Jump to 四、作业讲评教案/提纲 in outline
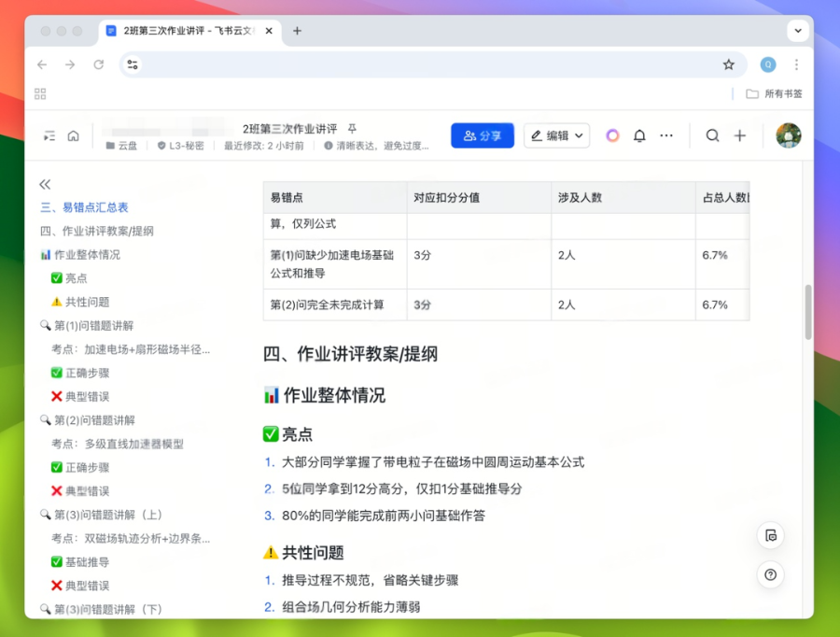The width and height of the screenshot is (840, 637). pos(97,231)
